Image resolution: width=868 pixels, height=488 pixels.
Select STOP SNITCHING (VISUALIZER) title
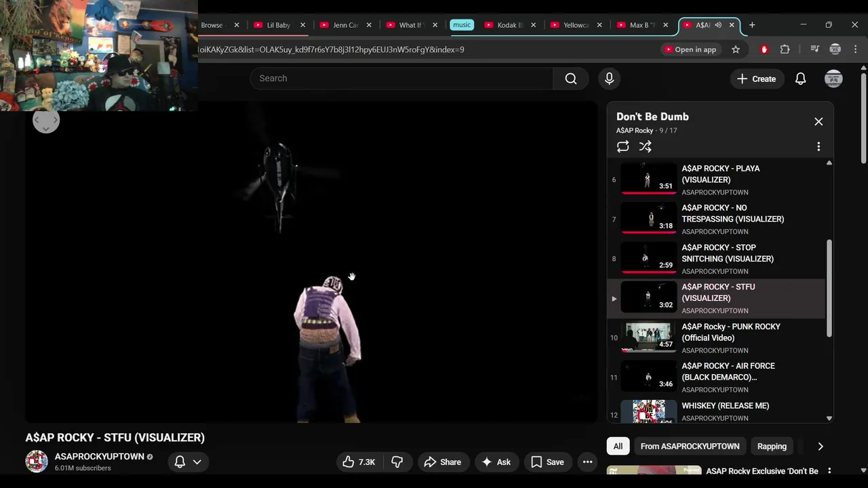tap(727, 253)
